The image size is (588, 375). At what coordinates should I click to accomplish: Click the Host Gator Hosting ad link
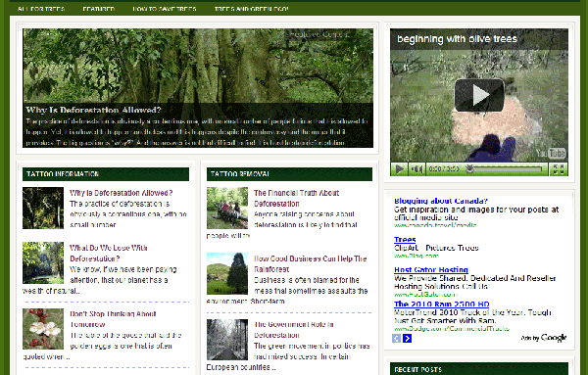click(431, 269)
